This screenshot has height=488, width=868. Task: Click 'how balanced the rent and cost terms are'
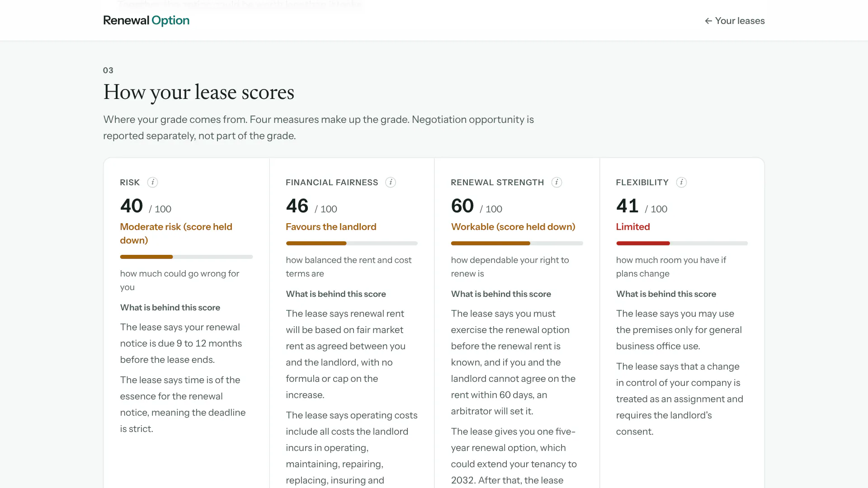point(349,267)
